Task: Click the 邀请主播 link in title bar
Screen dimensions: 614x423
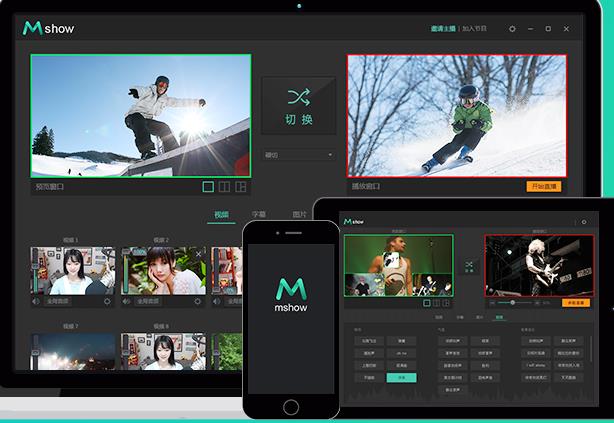Action: 443,29
